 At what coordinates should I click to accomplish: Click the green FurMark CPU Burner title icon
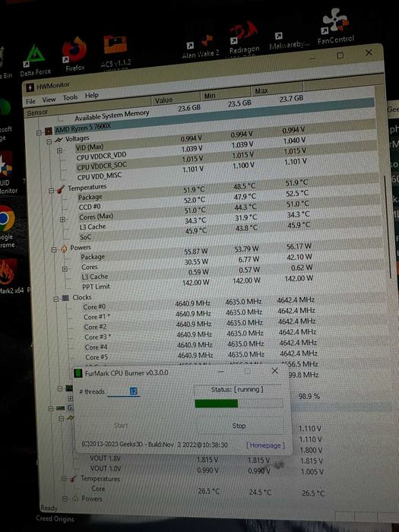coord(78,373)
